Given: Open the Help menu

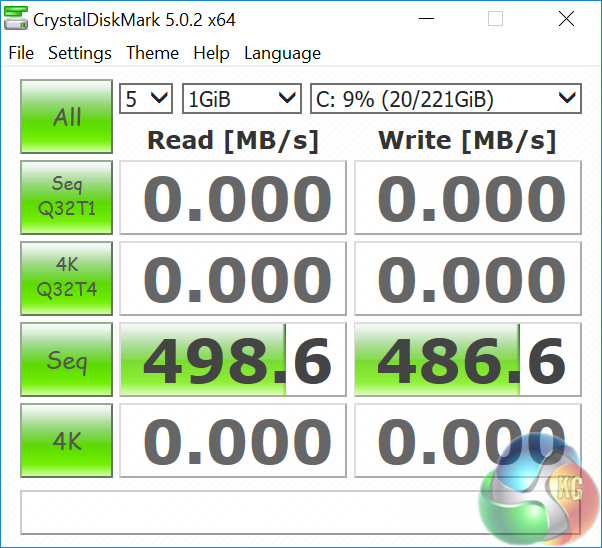Looking at the screenshot, I should tap(211, 53).
